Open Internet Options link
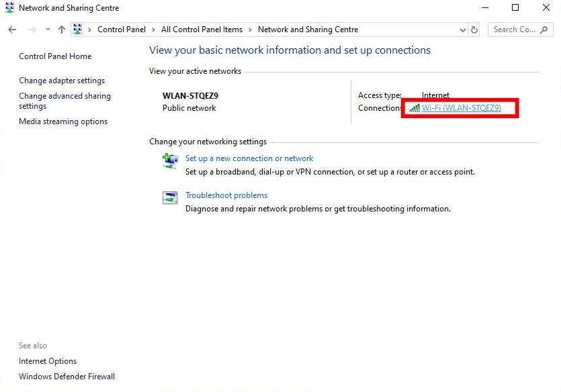561x392 pixels. 48,361
